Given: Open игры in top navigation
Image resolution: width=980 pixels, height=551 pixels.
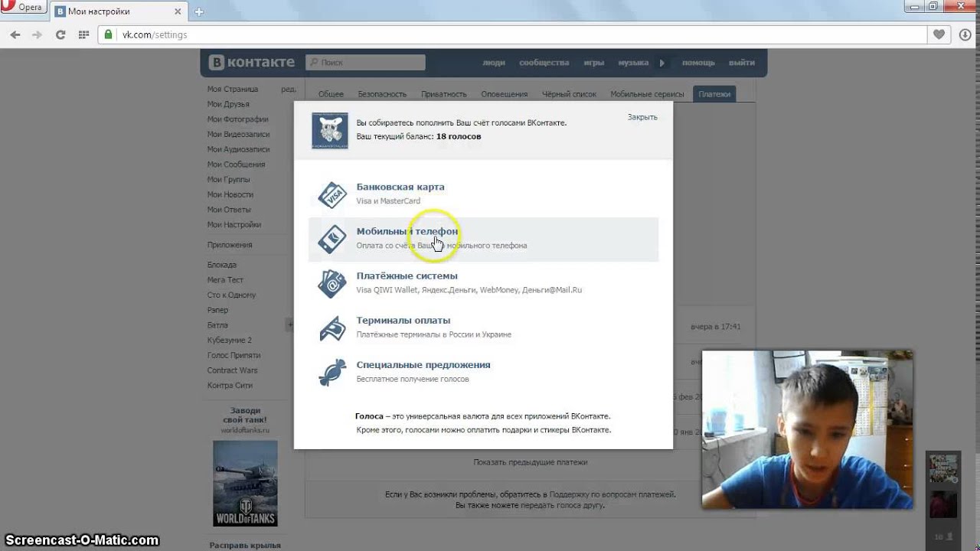Looking at the screenshot, I should [x=593, y=63].
